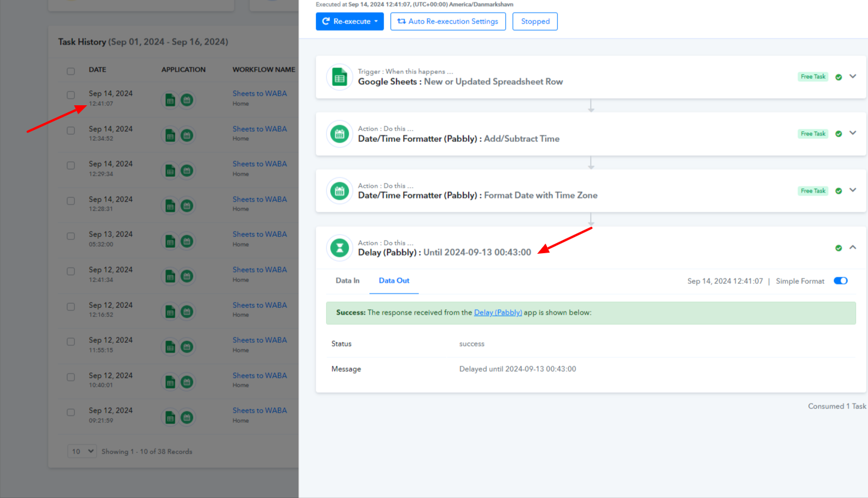Click Date/Time icon in the 05:32:00 history row
The height and width of the screenshot is (498, 868).
pyautogui.click(x=186, y=241)
